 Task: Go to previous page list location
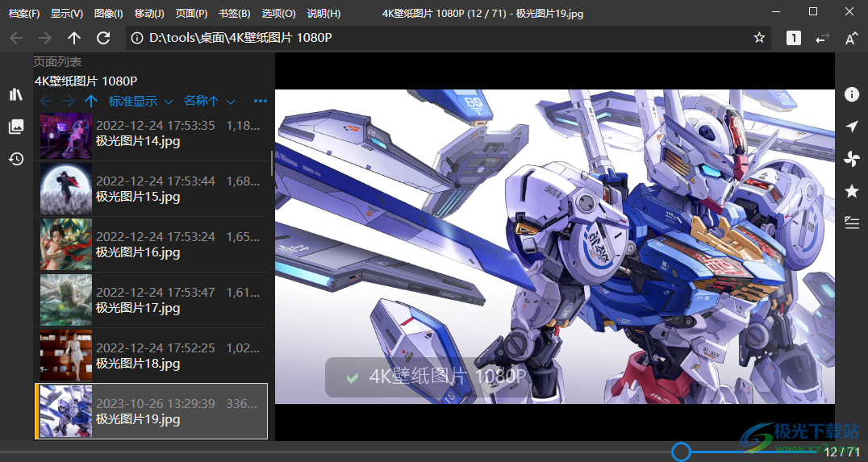pos(47,102)
